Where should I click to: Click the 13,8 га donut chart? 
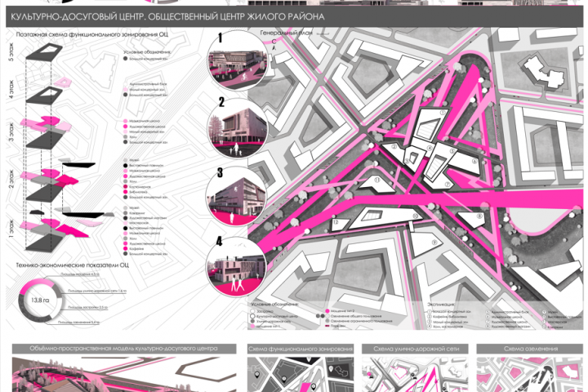pyautogui.click(x=41, y=301)
